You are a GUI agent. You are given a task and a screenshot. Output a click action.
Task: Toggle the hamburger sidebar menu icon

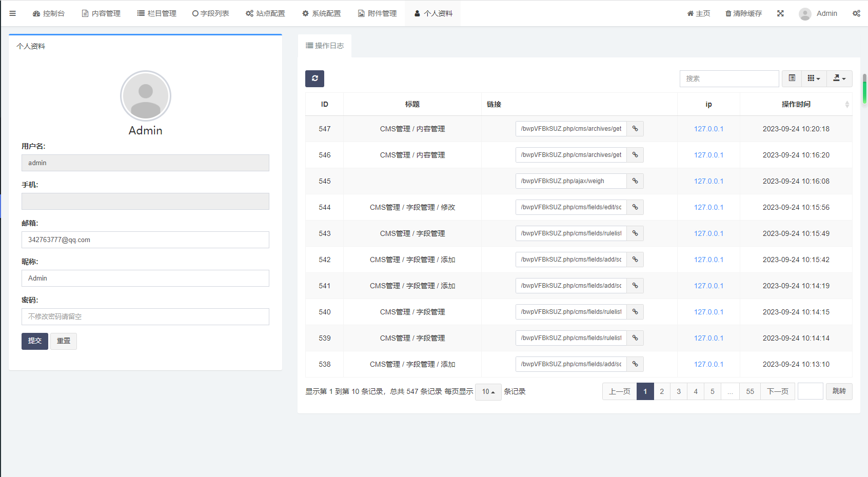[x=13, y=13]
